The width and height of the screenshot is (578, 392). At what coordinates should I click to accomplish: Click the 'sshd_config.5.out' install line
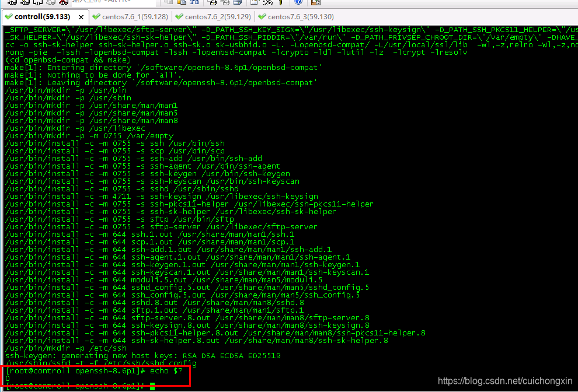[187, 288]
